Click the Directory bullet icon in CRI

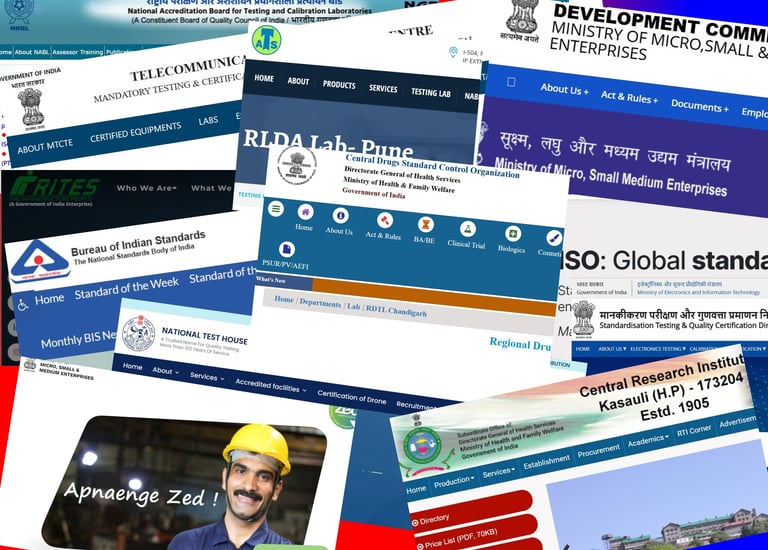tap(415, 523)
